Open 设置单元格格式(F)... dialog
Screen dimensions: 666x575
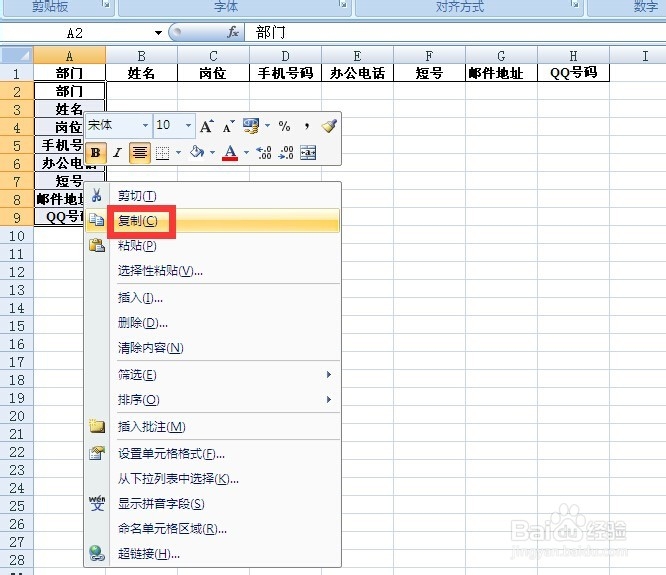(x=212, y=454)
